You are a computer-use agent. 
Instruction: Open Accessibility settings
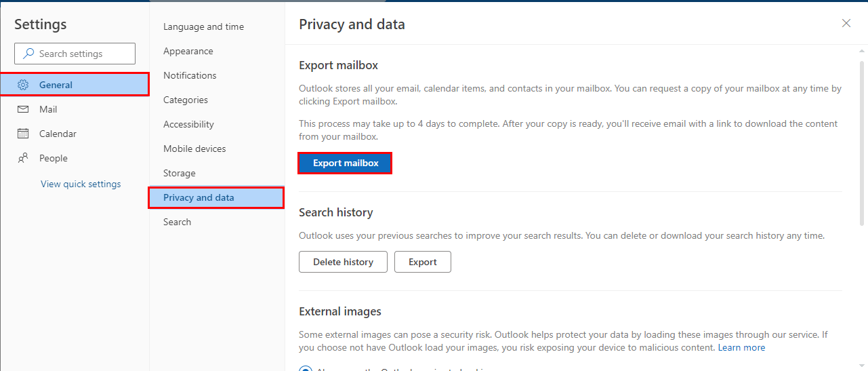pyautogui.click(x=188, y=124)
